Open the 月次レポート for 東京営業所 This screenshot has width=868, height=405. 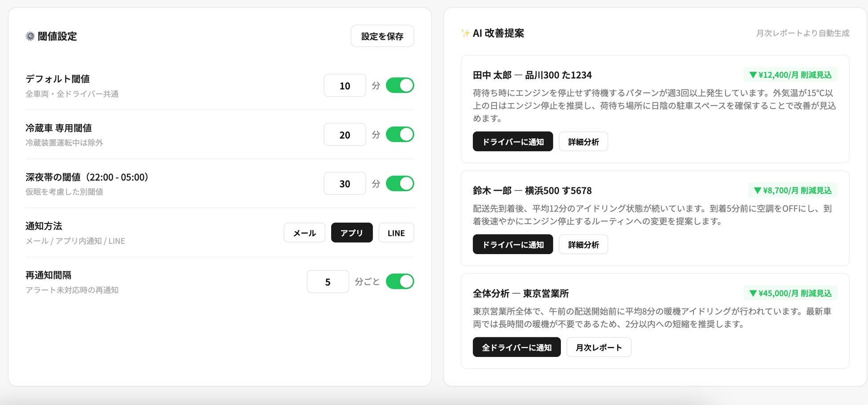click(x=598, y=347)
